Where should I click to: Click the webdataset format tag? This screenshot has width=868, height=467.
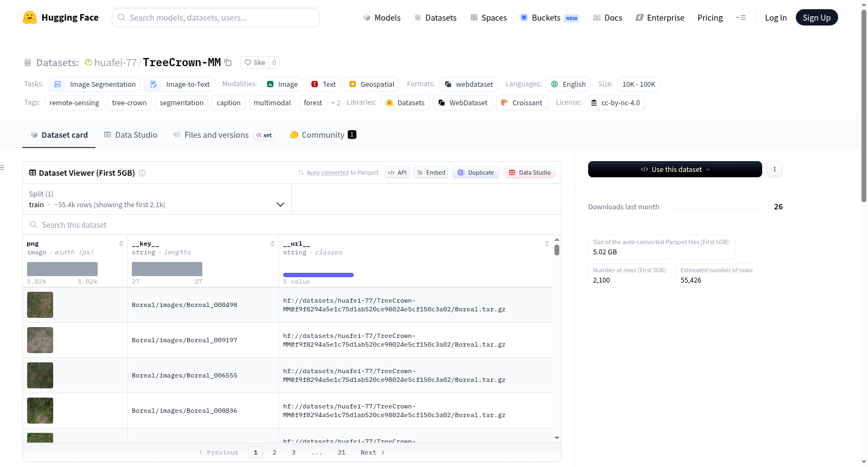pyautogui.click(x=469, y=84)
